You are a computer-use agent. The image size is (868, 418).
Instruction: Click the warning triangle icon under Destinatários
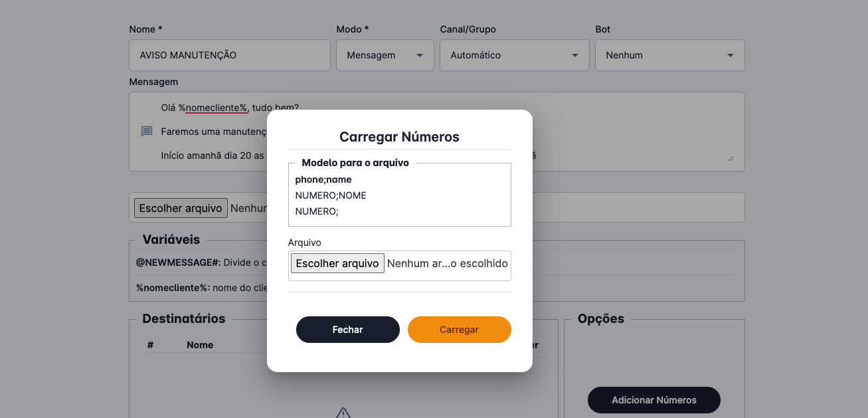[342, 414]
